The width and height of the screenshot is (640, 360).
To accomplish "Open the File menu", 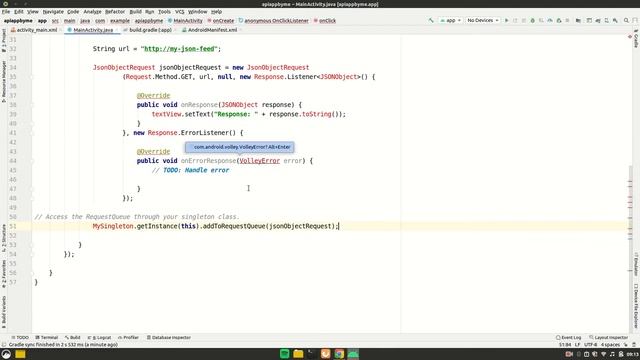I will coord(6,12).
